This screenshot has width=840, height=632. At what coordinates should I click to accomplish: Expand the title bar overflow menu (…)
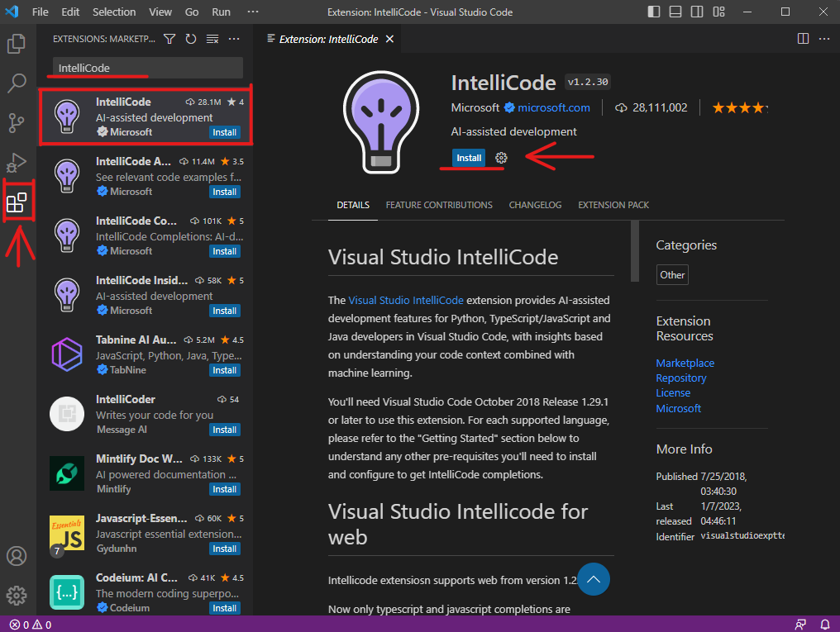(x=253, y=12)
